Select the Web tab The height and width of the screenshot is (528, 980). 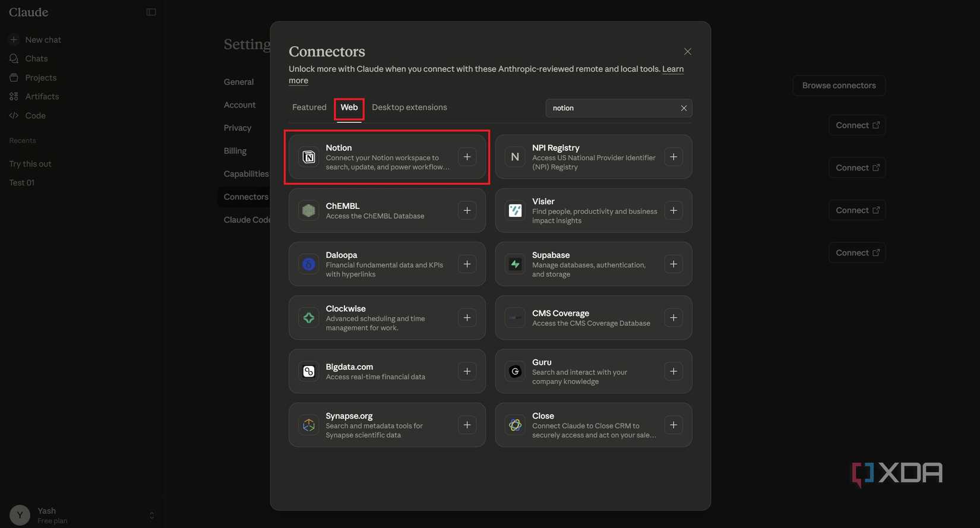349,108
